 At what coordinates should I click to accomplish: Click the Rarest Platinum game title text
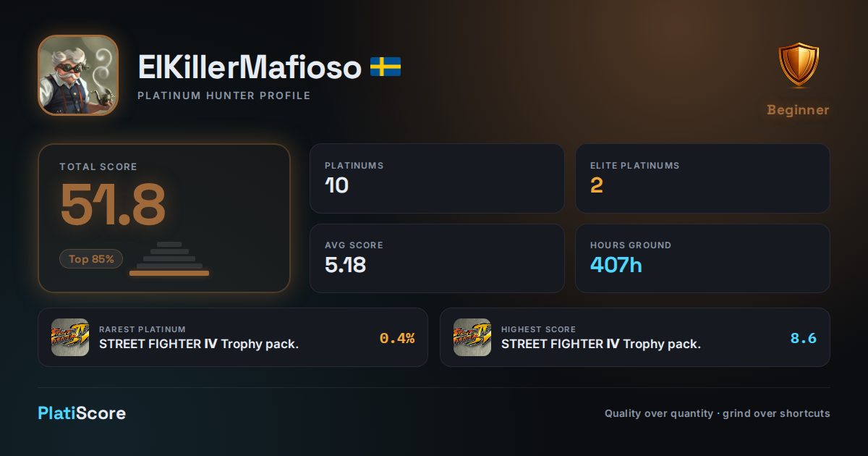coord(199,344)
